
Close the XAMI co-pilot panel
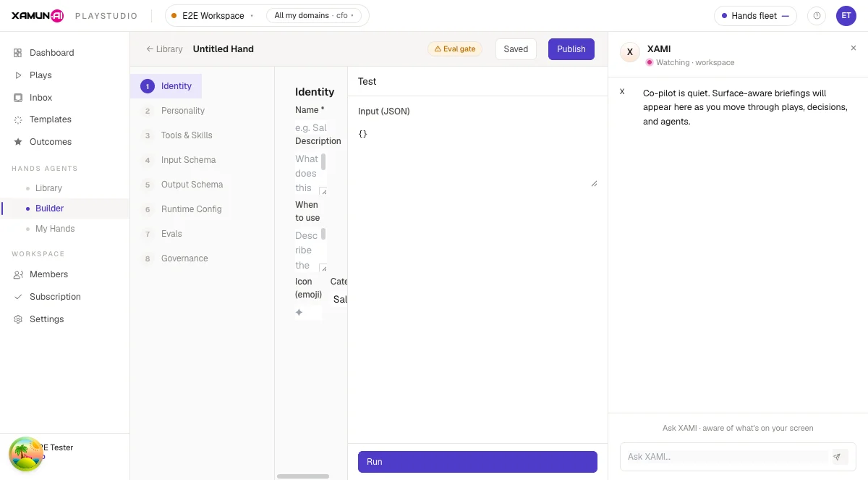point(853,48)
